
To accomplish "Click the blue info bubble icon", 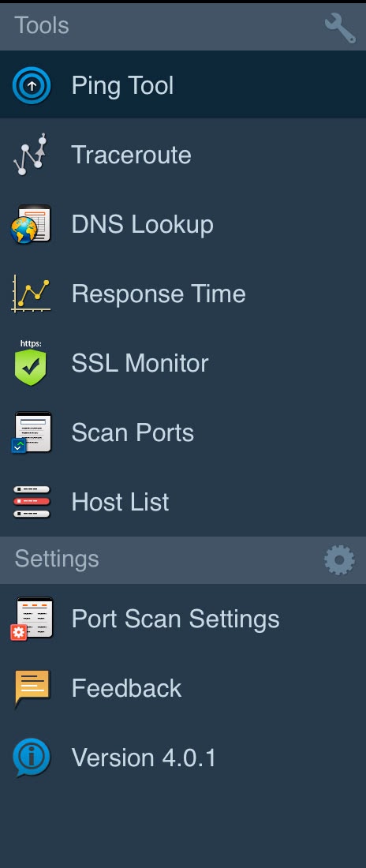I will 32,758.
